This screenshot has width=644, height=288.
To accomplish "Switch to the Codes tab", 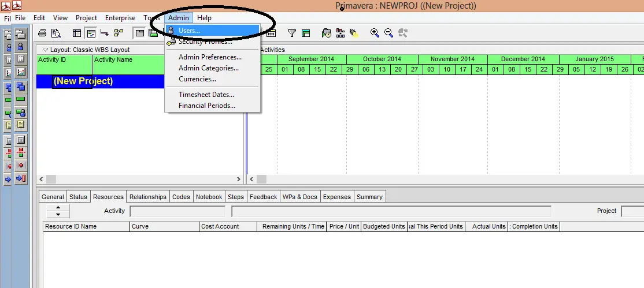I will pyautogui.click(x=181, y=197).
